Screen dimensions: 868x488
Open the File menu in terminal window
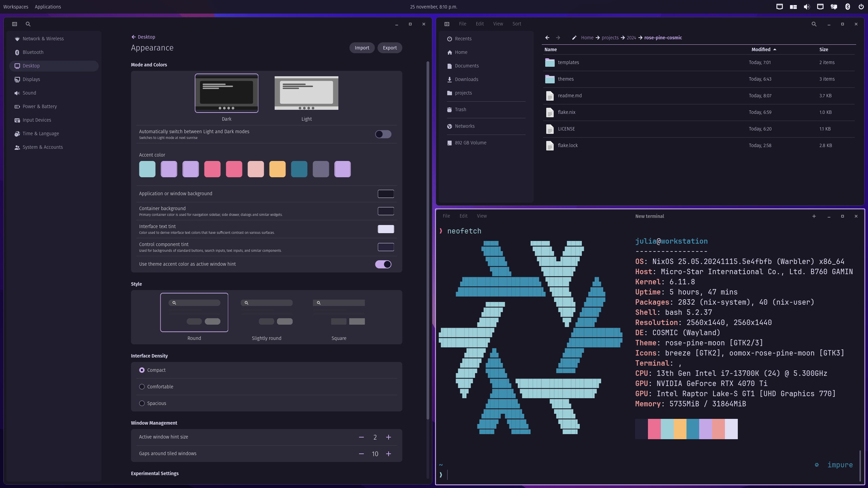[446, 216]
